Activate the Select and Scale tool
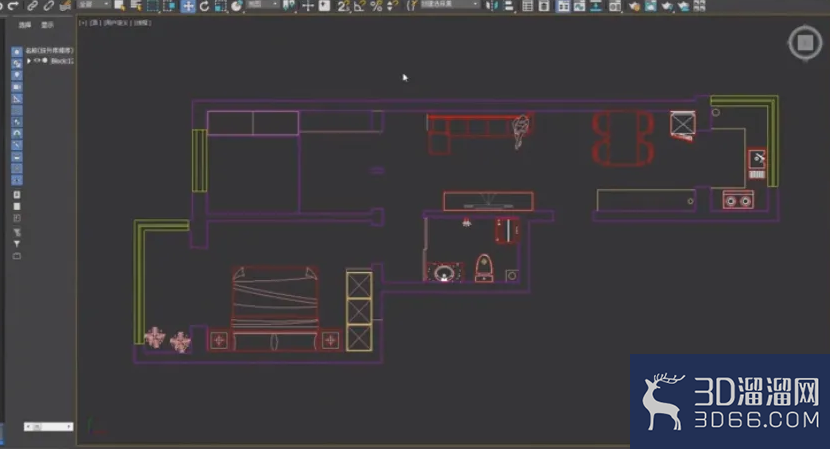The width and height of the screenshot is (830, 449). (220, 6)
